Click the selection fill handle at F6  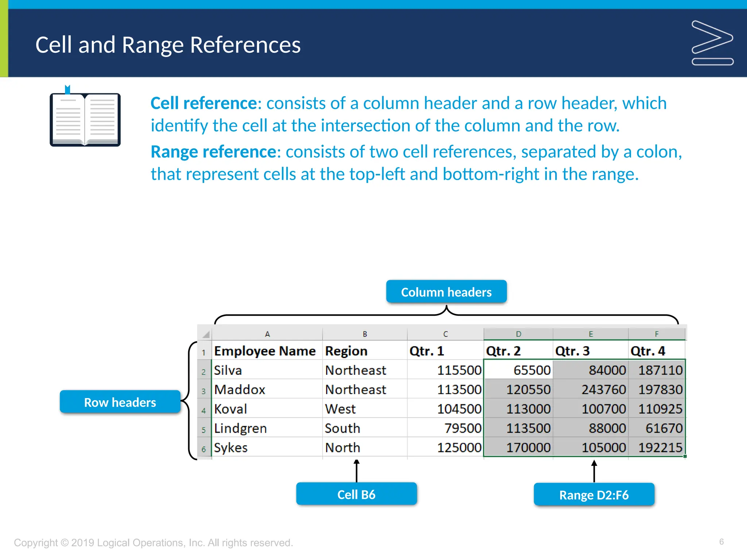click(x=685, y=456)
